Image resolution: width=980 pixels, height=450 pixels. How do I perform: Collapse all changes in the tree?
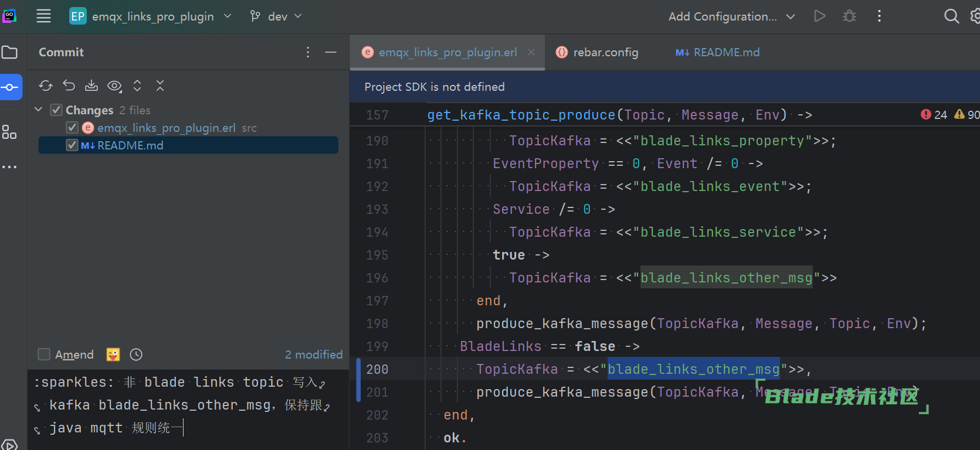160,86
